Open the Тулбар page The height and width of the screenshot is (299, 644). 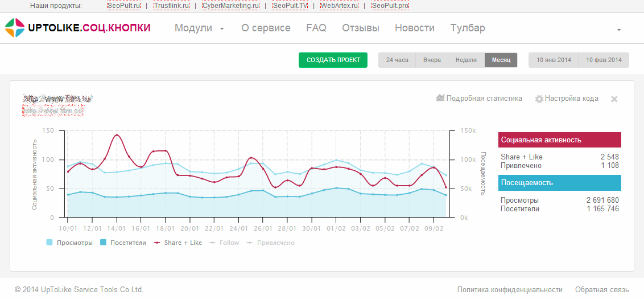pyautogui.click(x=468, y=28)
